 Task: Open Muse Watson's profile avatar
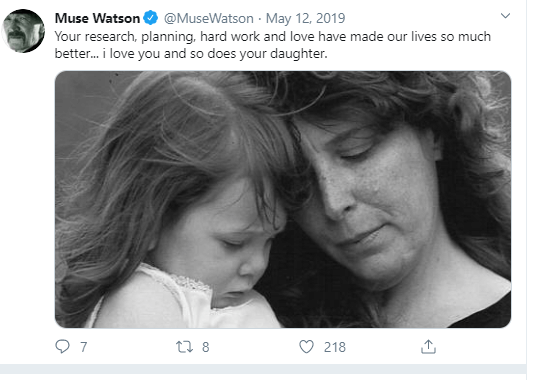point(23,31)
